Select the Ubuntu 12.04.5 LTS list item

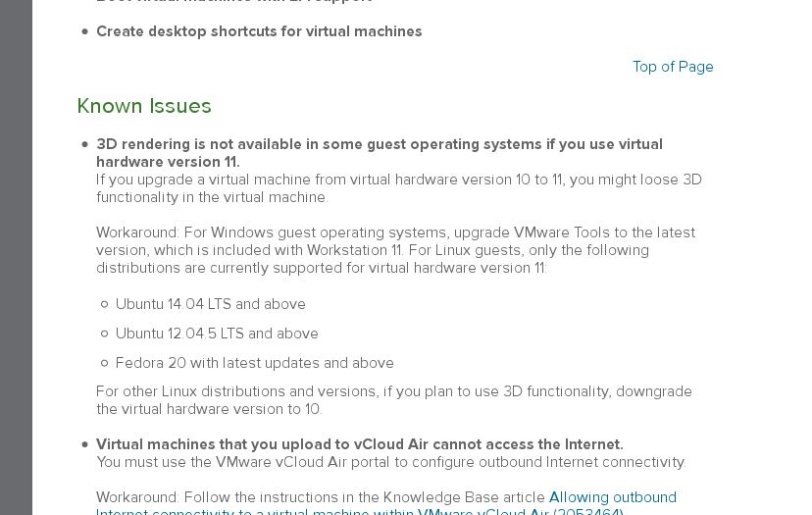pos(217,334)
